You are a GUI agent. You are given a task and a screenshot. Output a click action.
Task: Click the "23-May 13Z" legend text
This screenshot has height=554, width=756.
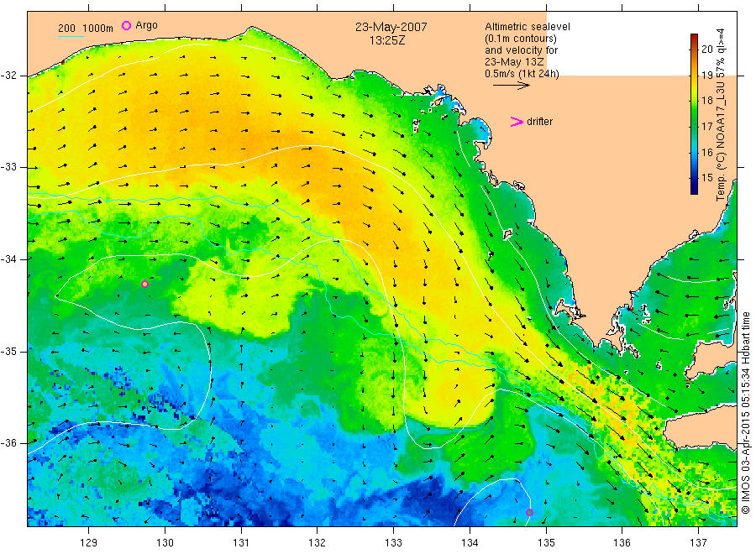pyautogui.click(x=514, y=62)
